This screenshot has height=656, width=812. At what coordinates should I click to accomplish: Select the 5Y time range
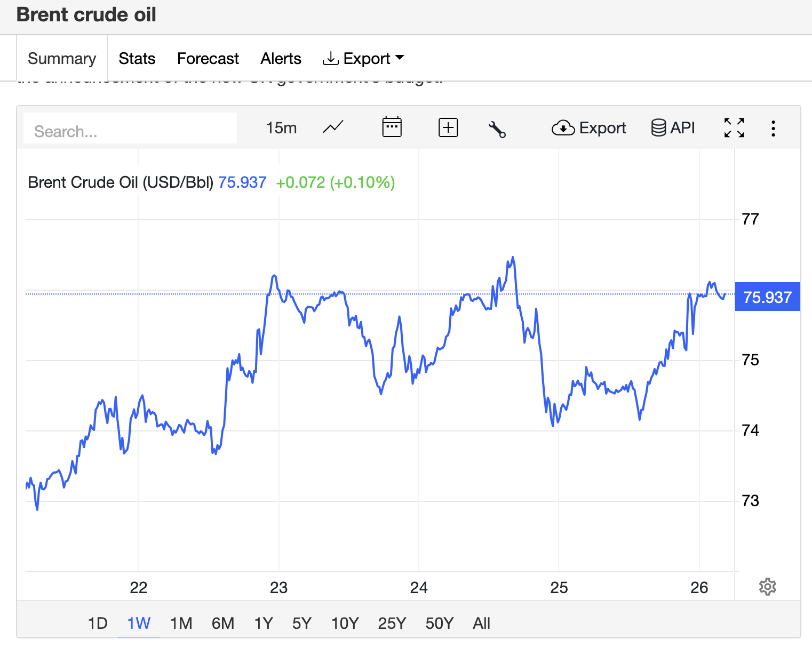[302, 623]
